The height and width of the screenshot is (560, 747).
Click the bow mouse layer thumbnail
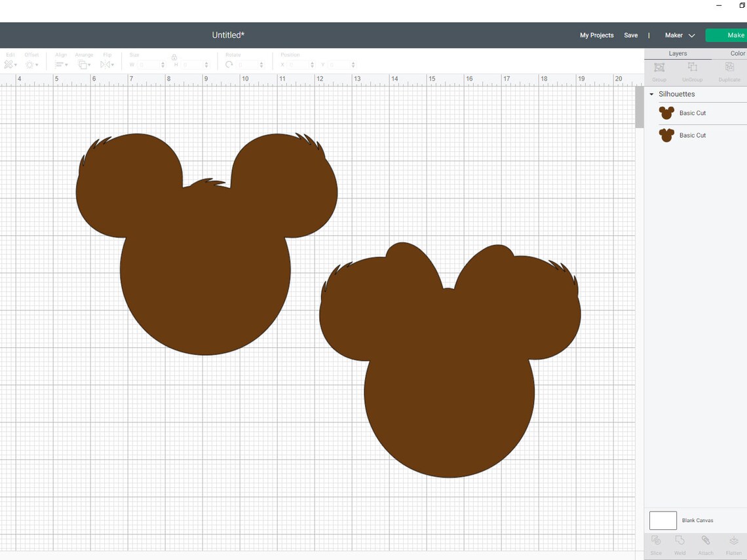(666, 135)
